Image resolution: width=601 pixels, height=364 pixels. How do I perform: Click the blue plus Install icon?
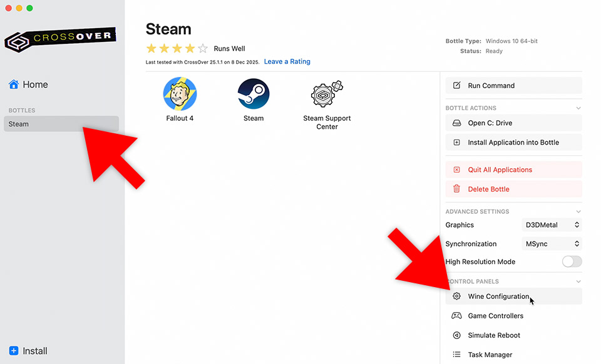pos(14,351)
